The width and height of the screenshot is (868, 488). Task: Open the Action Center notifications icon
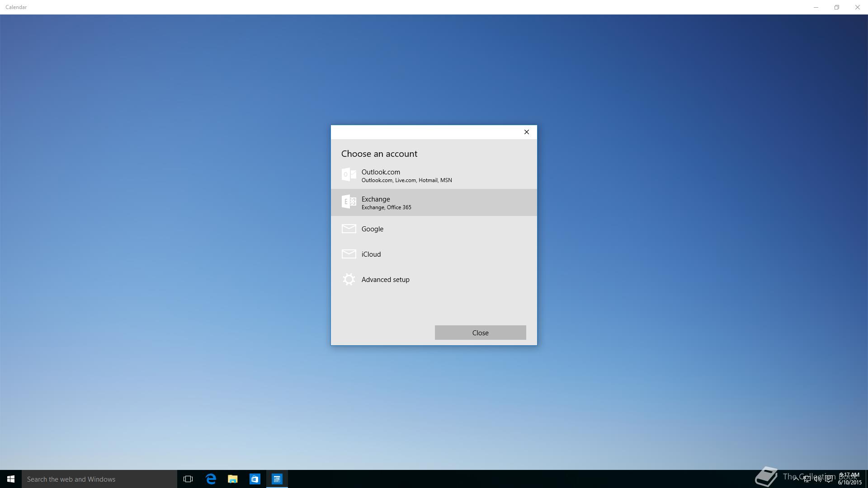point(829,479)
